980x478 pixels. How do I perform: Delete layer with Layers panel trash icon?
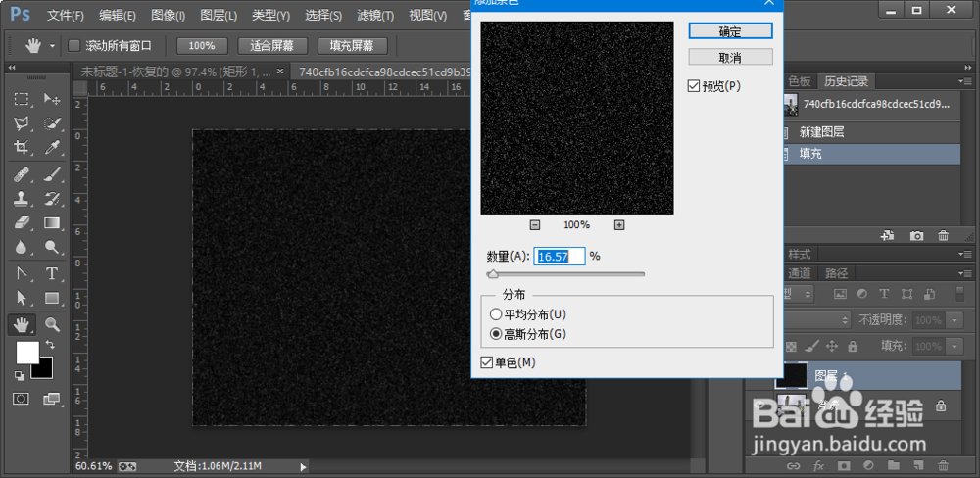(x=943, y=465)
